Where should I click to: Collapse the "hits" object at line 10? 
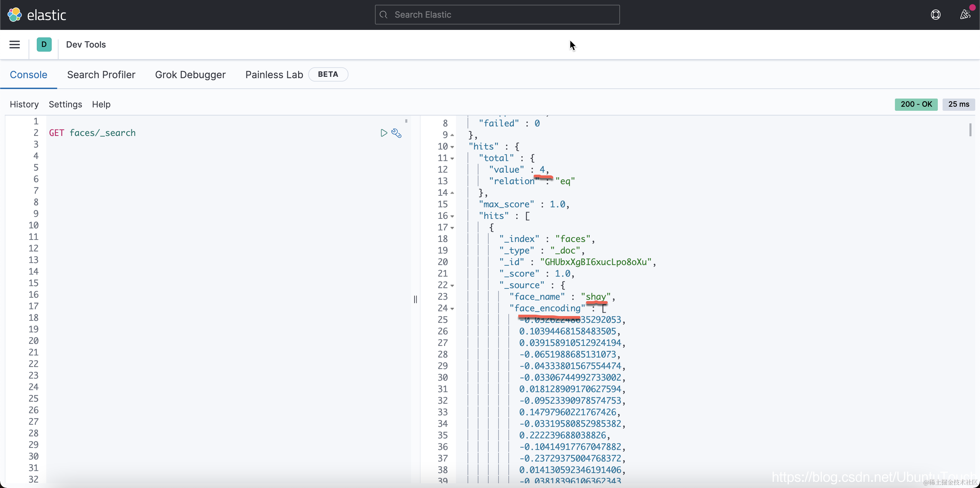click(452, 147)
